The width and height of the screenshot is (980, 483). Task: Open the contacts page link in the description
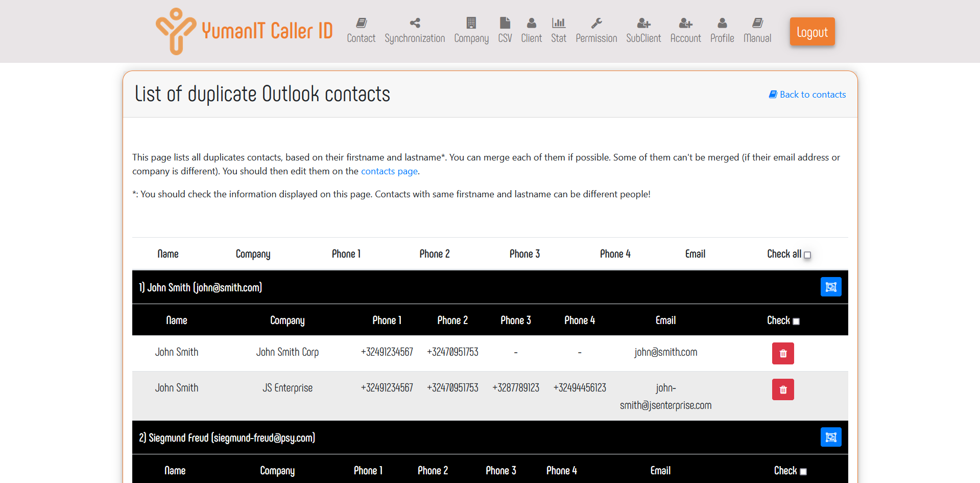pyautogui.click(x=389, y=171)
